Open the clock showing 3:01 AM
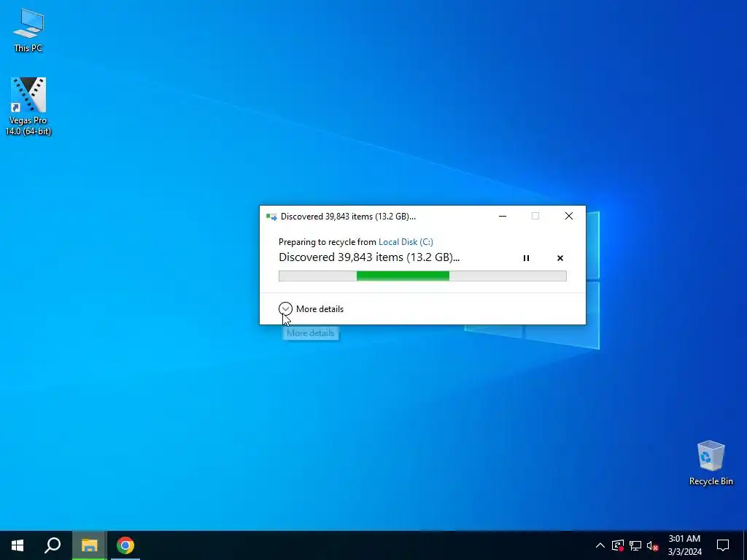The height and width of the screenshot is (560, 747). (x=684, y=545)
